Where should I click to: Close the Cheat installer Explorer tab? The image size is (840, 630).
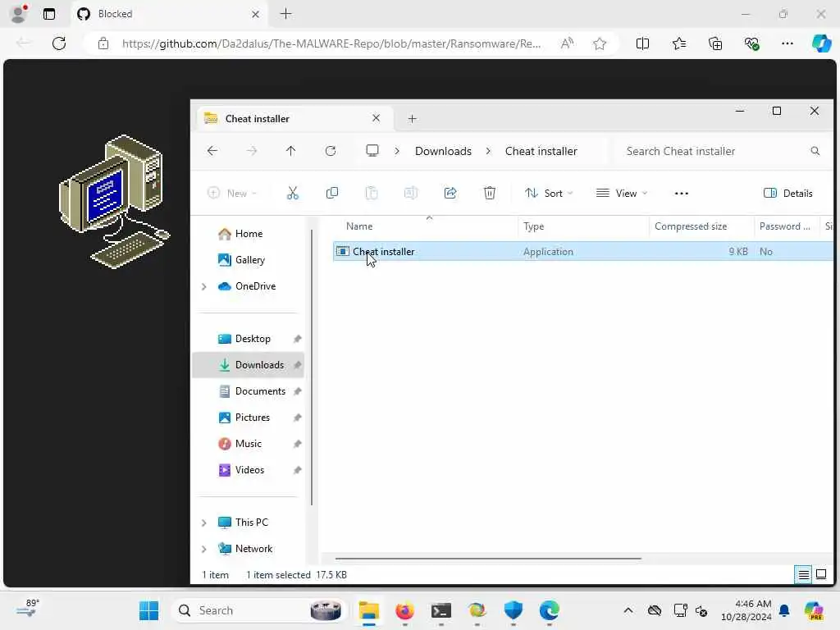coord(376,118)
